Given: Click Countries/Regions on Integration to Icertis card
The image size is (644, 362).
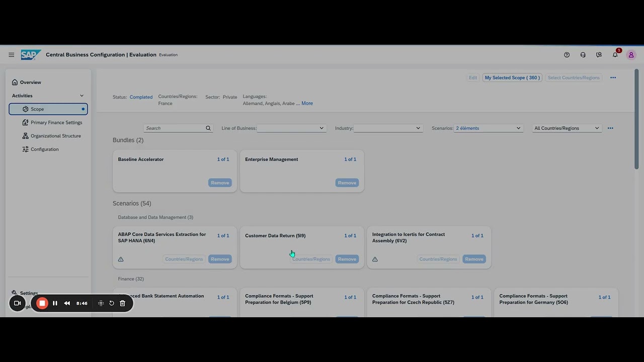Looking at the screenshot, I should [x=438, y=259].
